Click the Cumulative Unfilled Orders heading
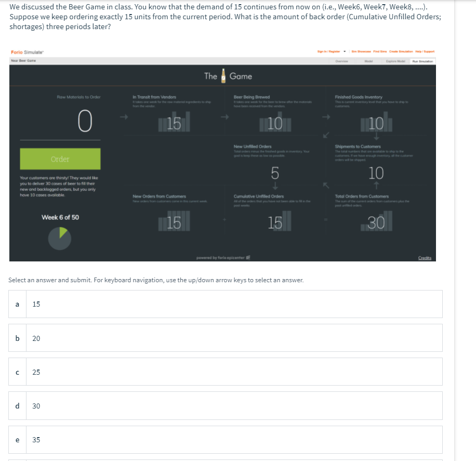Viewport: 476px width, 461px height. click(x=259, y=196)
